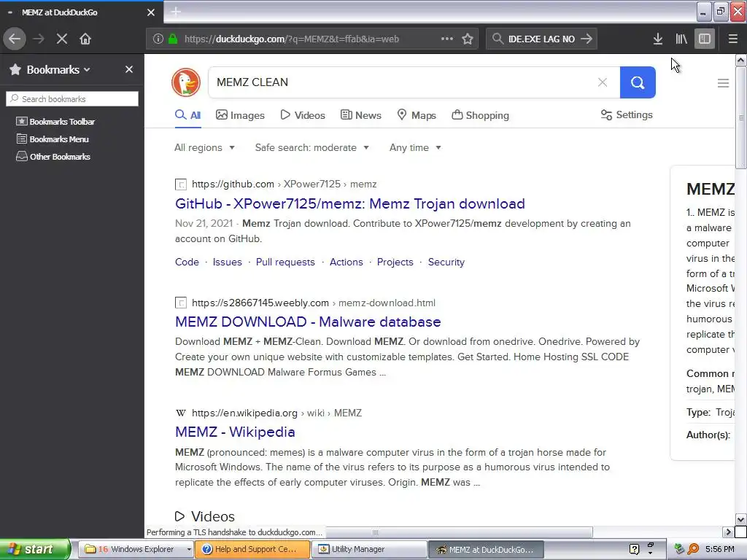Switch to the Maps tab
The width and height of the screenshot is (747, 560).
(417, 115)
